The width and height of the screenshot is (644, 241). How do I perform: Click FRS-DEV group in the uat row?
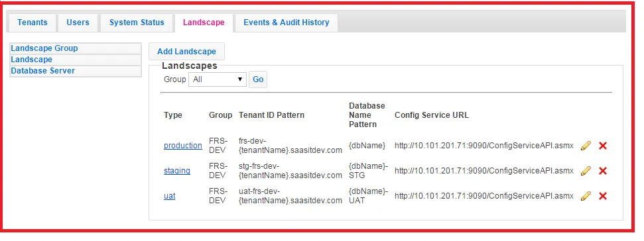pos(218,196)
